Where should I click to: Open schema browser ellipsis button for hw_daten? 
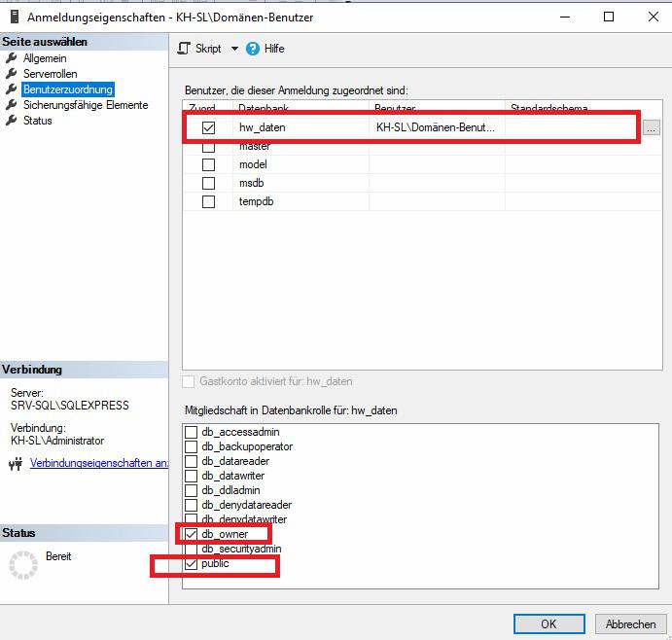coord(651,127)
